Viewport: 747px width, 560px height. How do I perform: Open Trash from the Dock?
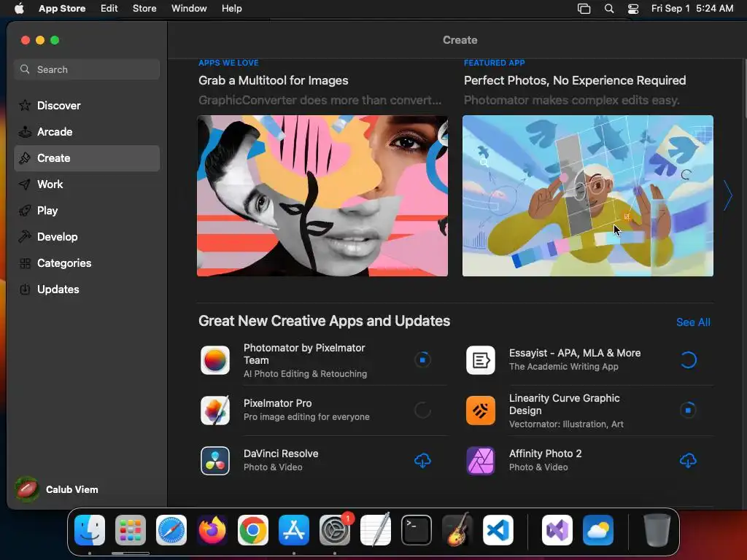point(657,530)
